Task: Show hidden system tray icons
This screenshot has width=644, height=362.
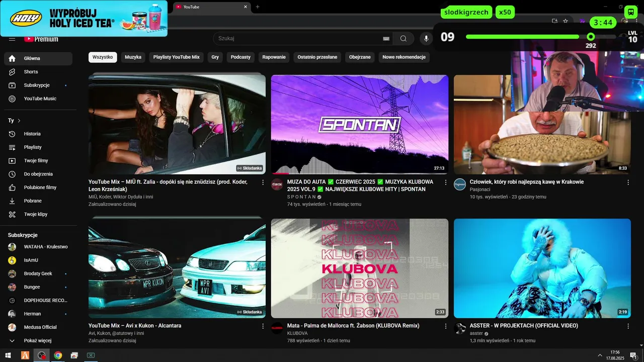Action: [600, 355]
